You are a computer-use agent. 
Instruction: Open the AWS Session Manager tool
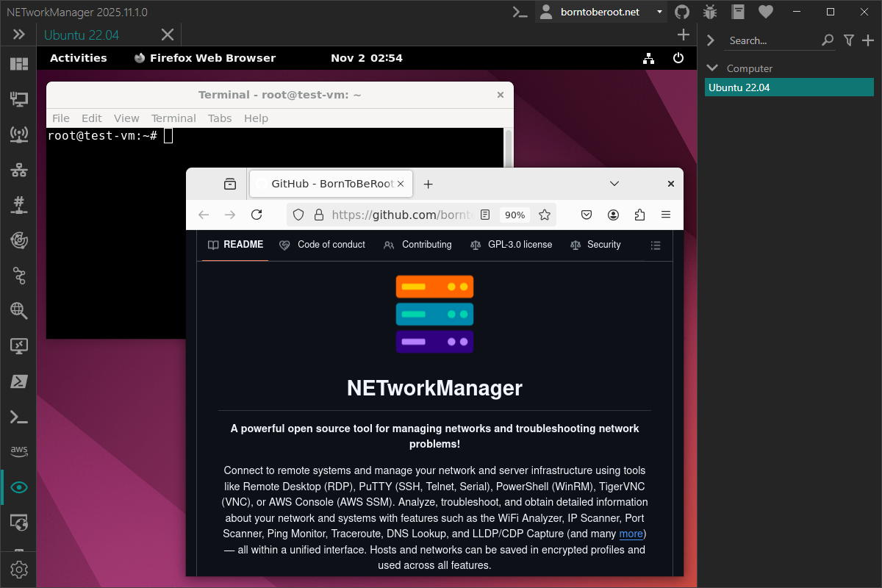(18, 451)
